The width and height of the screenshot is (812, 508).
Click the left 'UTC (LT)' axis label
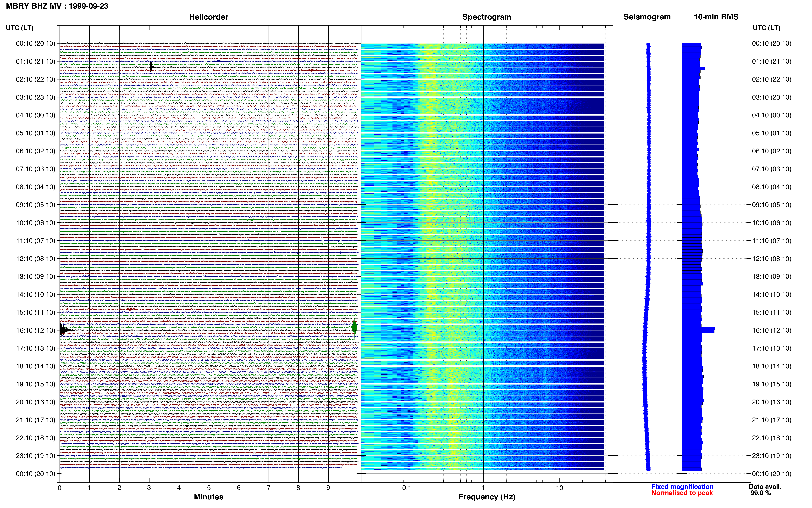(x=20, y=28)
